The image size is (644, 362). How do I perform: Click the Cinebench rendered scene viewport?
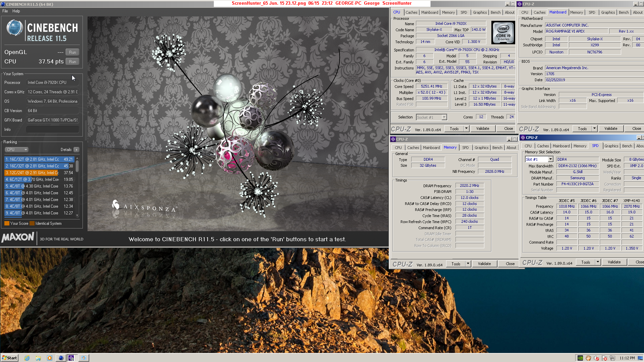click(237, 124)
